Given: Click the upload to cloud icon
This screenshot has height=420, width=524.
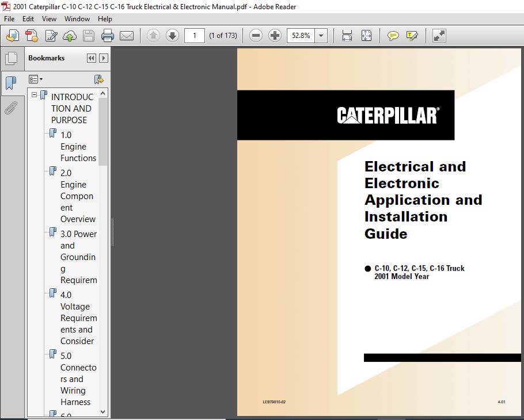Looking at the screenshot, I should (x=70, y=36).
